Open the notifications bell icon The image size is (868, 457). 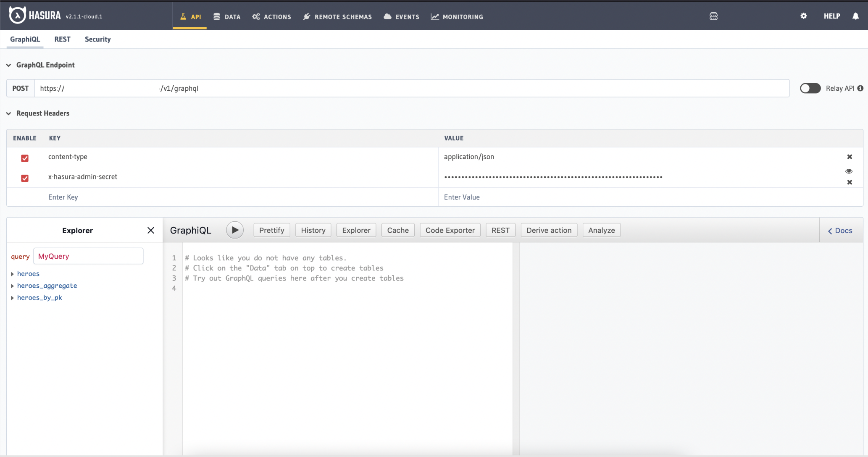(x=855, y=16)
